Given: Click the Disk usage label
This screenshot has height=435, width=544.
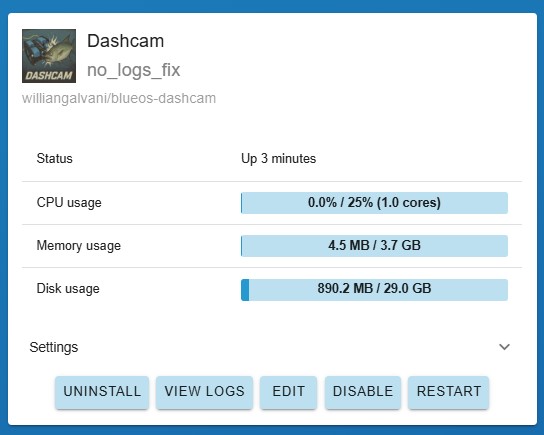Looking at the screenshot, I should click(68, 289).
